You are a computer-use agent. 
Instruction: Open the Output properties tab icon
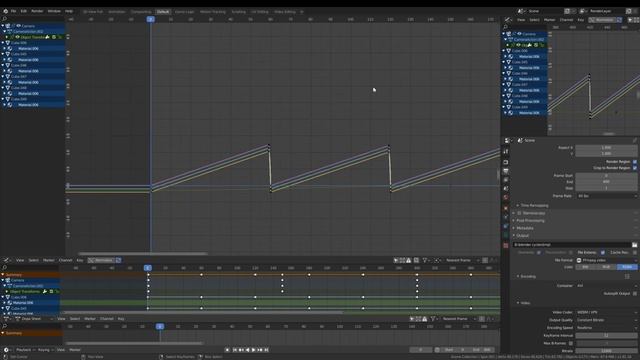tap(506, 171)
